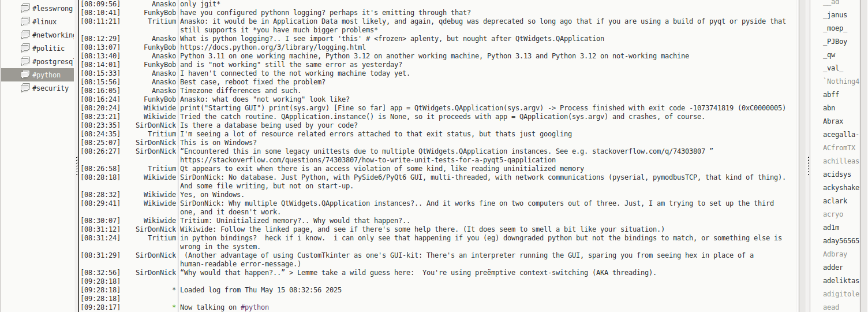Click the #lesswrong channel icon
868x312 pixels.
coord(25,9)
